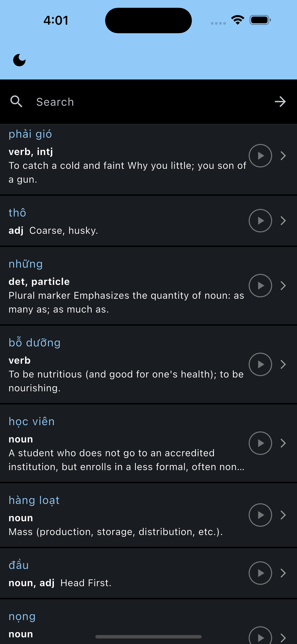297x644 pixels.
Task: Open details chevron for những
Action: point(283,286)
